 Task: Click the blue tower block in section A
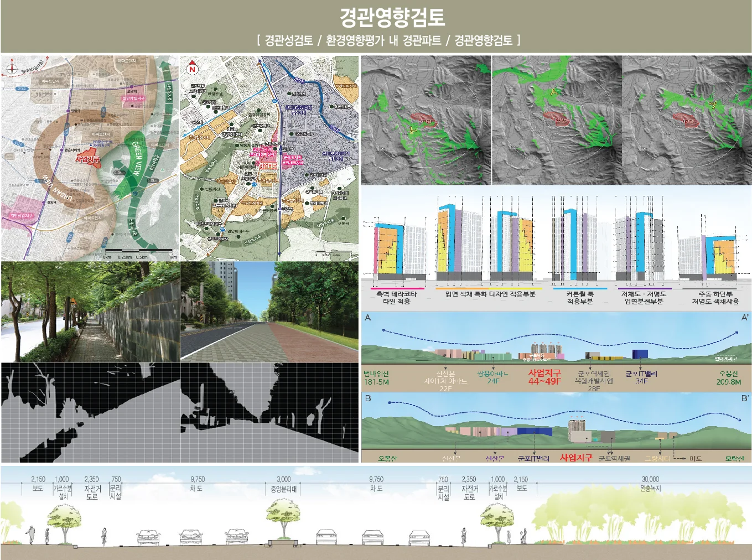click(x=640, y=354)
